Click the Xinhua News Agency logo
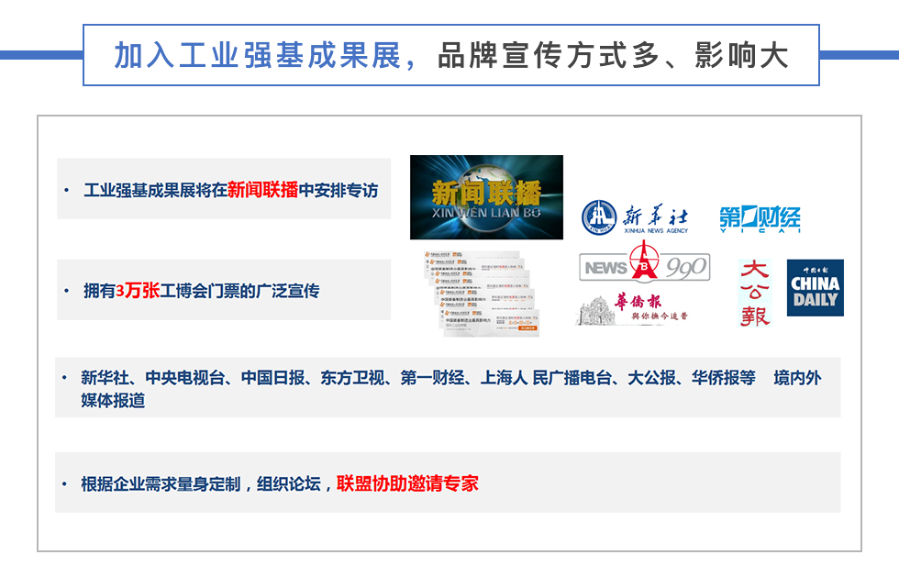Viewport: 899px width, 588px height. tap(635, 217)
